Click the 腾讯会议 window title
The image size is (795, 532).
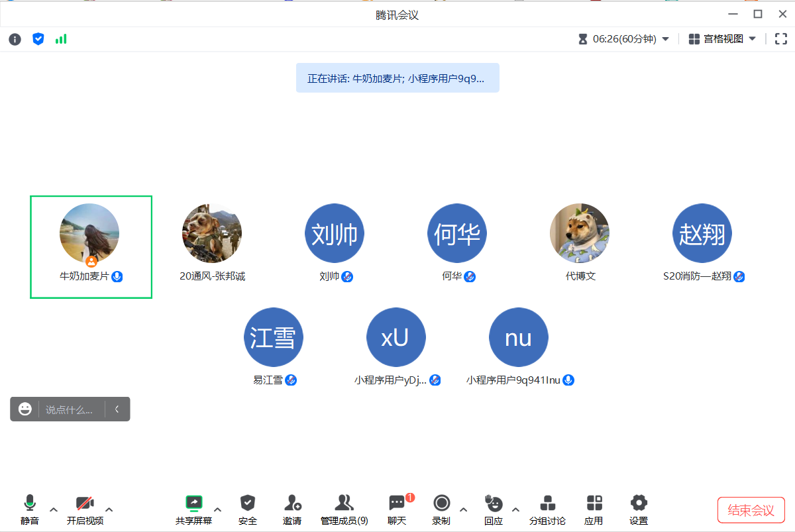397,15
